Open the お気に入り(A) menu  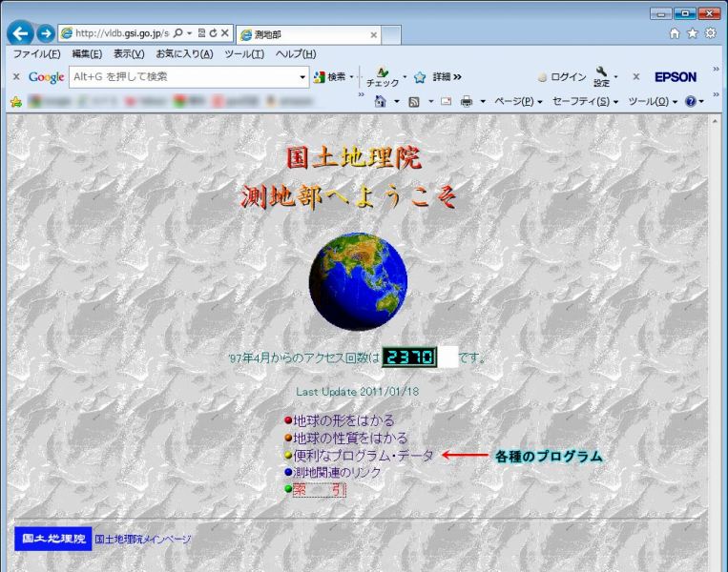[184, 54]
